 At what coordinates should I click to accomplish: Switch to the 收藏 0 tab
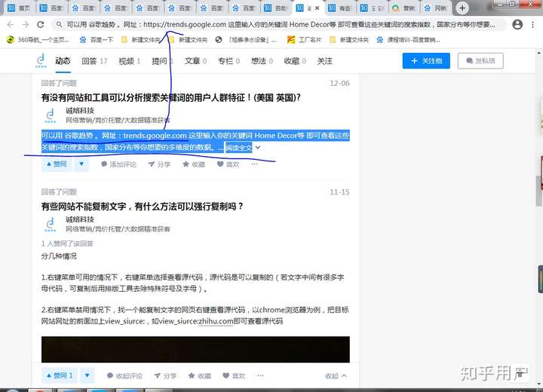pyautogui.click(x=295, y=61)
